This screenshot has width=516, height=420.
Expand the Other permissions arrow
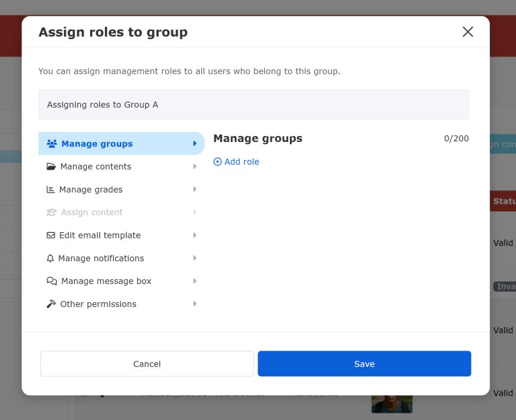tap(195, 304)
